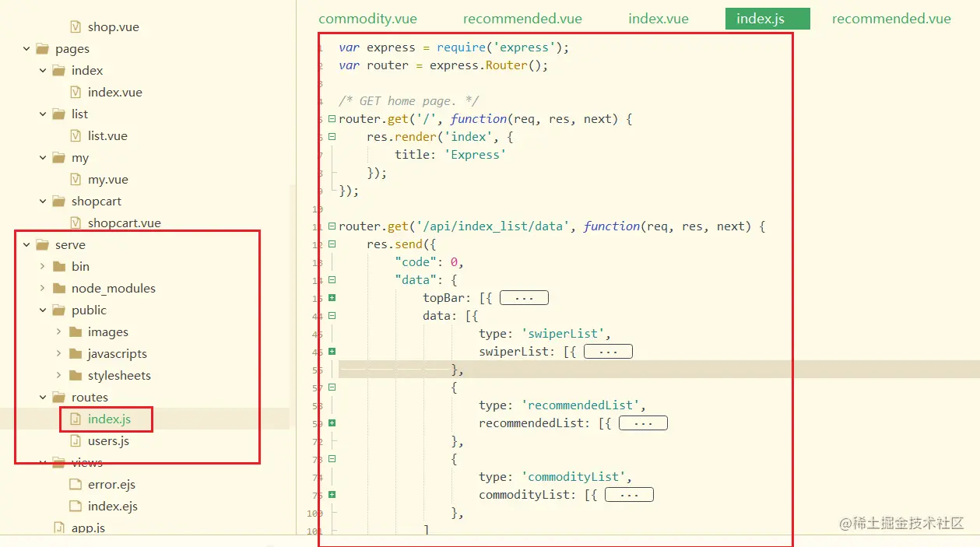The width and height of the screenshot is (980, 547).
Task: Click the collapsed ... box after recommendedList
Action: (643, 423)
